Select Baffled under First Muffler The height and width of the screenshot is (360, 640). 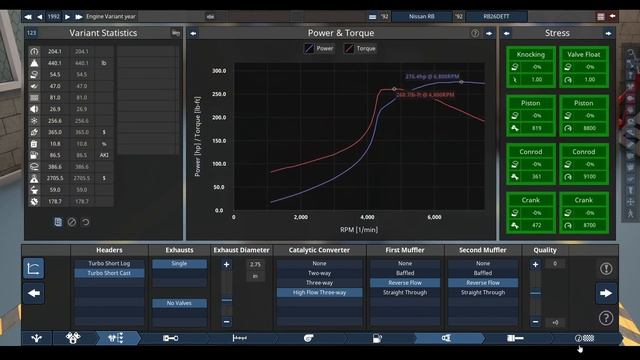coord(405,273)
